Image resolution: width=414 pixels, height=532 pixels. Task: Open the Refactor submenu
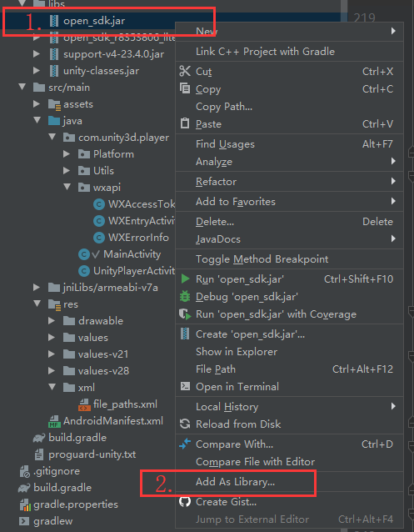click(289, 182)
